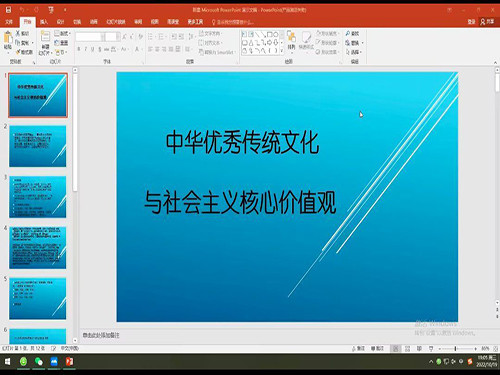
Task: Select the Format Painter brush icon
Action: click(18, 52)
